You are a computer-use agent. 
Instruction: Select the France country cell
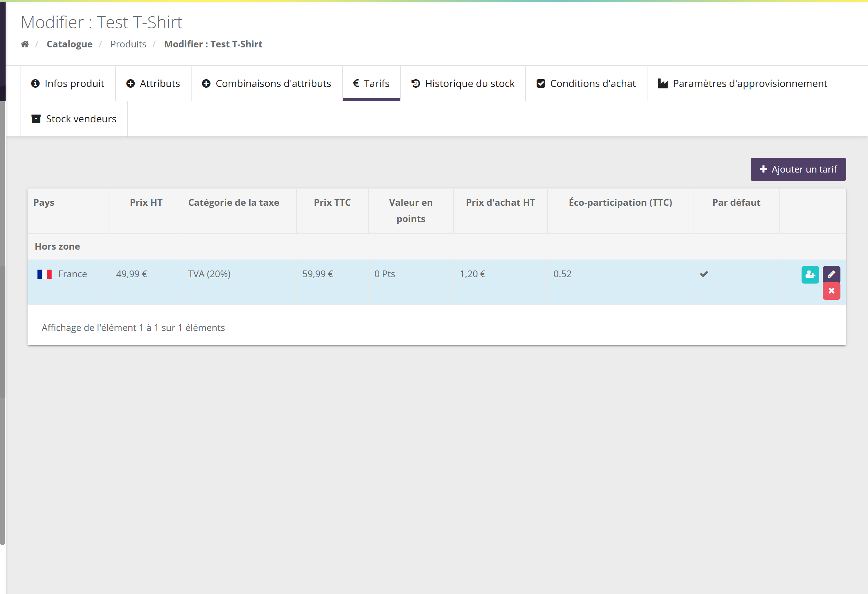point(69,282)
